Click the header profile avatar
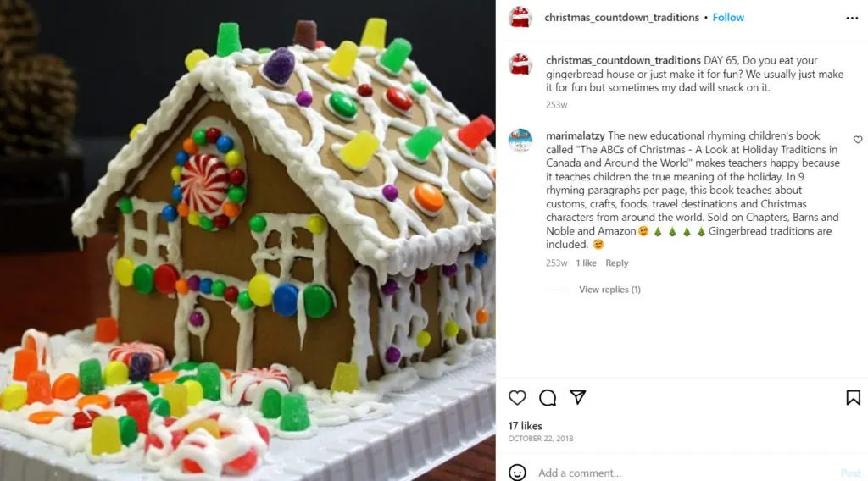This screenshot has height=481, width=868. (x=520, y=17)
